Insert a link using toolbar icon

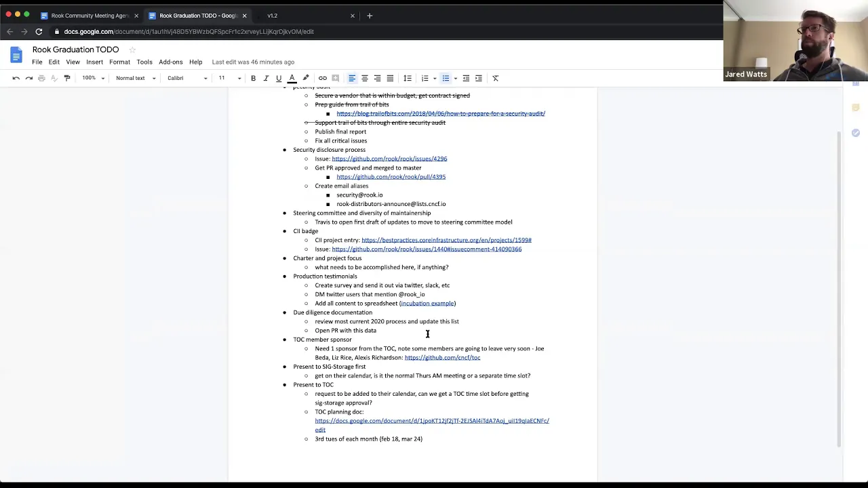323,78
